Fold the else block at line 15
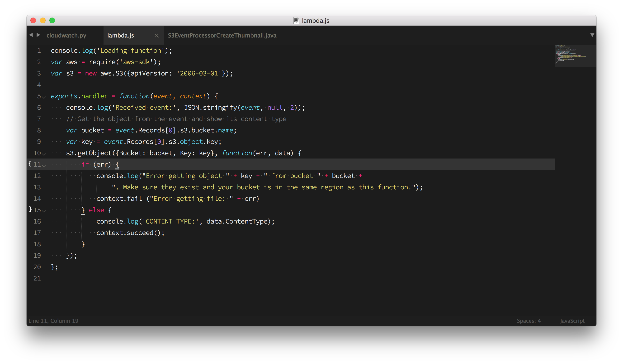The image size is (623, 364). [x=44, y=211]
